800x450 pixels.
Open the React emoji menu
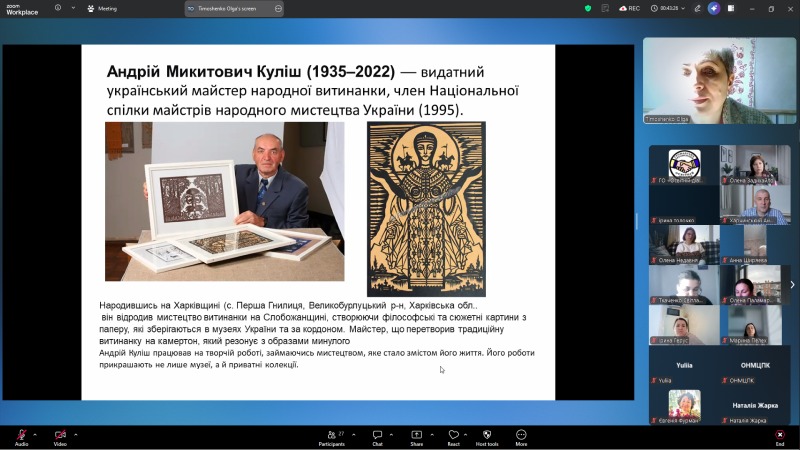[x=453, y=436]
